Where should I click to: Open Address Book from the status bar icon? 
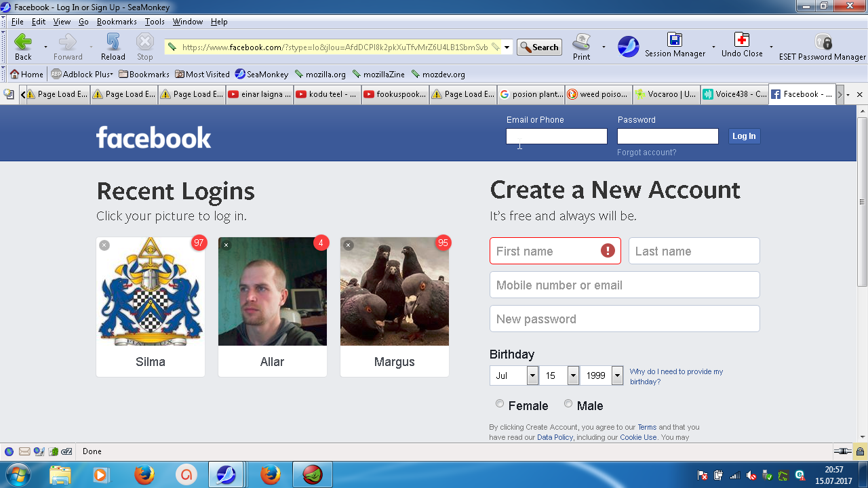coord(53,451)
